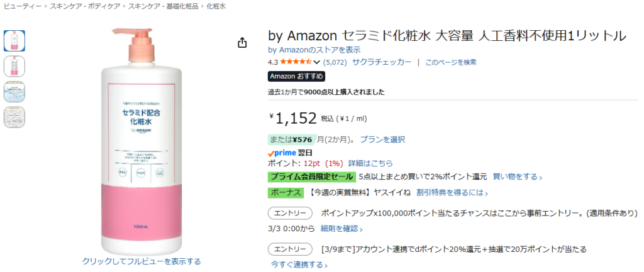Image resolution: width=644 pixels, height=272 pixels.
Task: Click 買い物をする link with chevron
Action: (517, 177)
